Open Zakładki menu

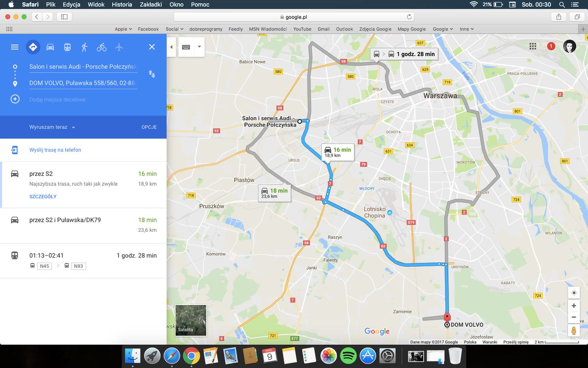point(152,5)
